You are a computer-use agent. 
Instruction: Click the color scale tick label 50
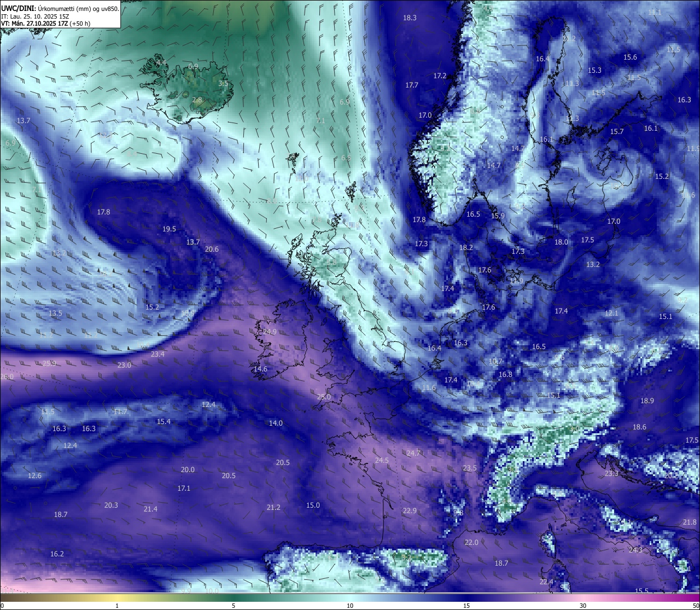coord(695,606)
